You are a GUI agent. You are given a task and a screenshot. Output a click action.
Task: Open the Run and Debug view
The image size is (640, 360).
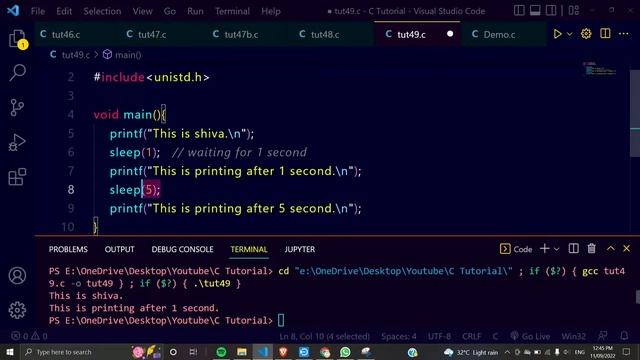tap(17, 142)
